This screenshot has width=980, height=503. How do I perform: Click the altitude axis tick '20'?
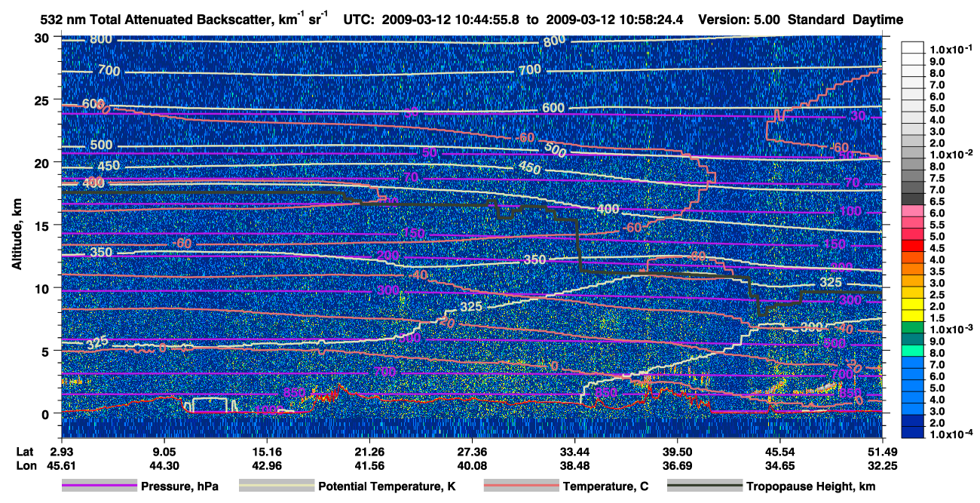pyautogui.click(x=44, y=162)
